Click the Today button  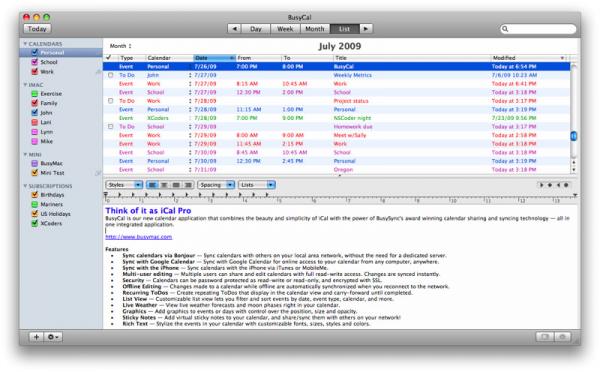[x=37, y=29]
